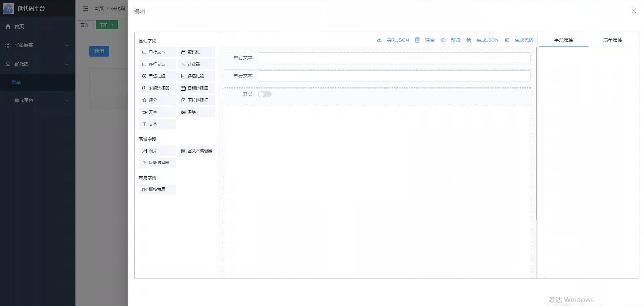Add a 单选框组 radio group component
This screenshot has width=644, height=306.
click(x=157, y=76)
